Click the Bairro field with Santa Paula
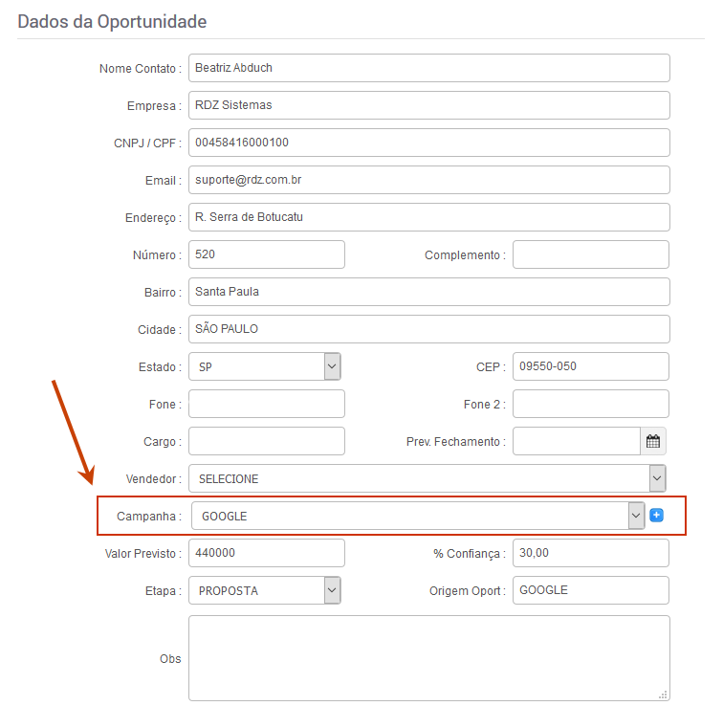 click(429, 292)
